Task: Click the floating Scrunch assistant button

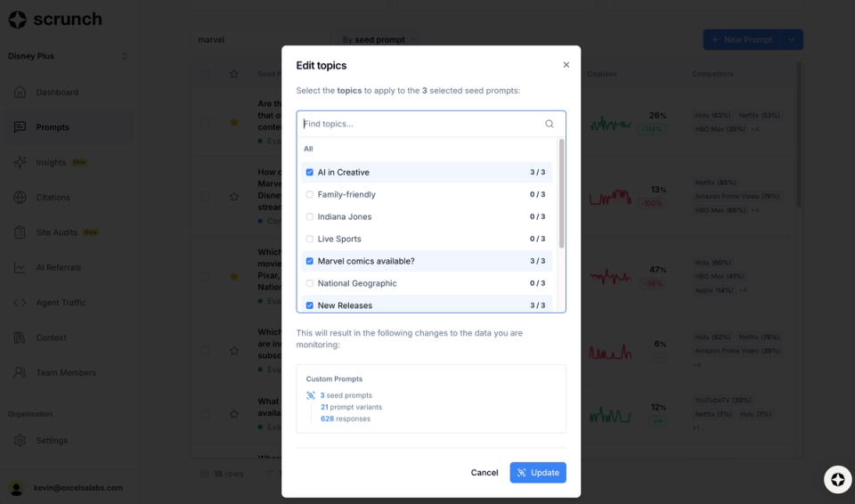Action: coord(837,479)
